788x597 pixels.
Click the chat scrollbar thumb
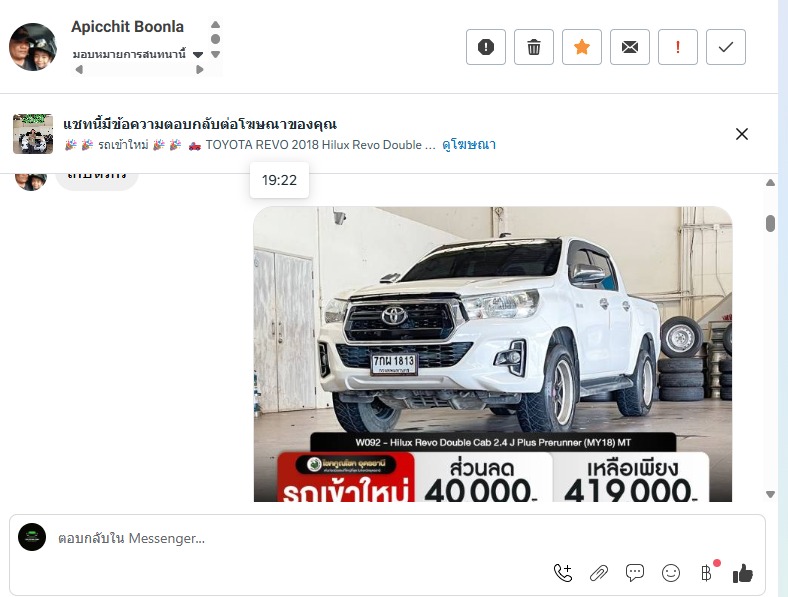pos(770,223)
